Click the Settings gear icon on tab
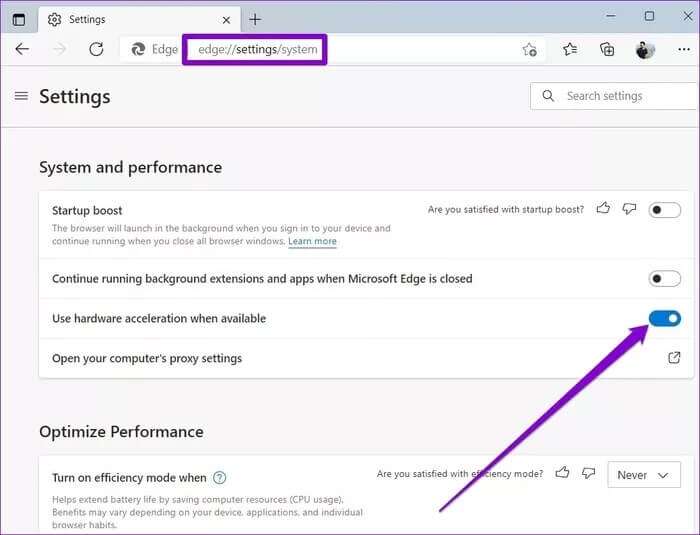Viewport: 700px width, 535px height. click(54, 20)
